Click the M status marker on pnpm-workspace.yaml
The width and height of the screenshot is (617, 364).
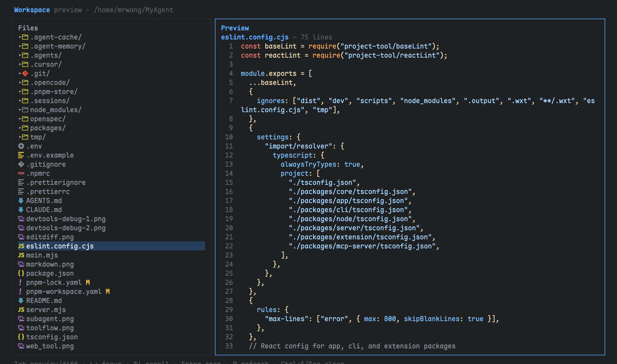tap(108, 292)
